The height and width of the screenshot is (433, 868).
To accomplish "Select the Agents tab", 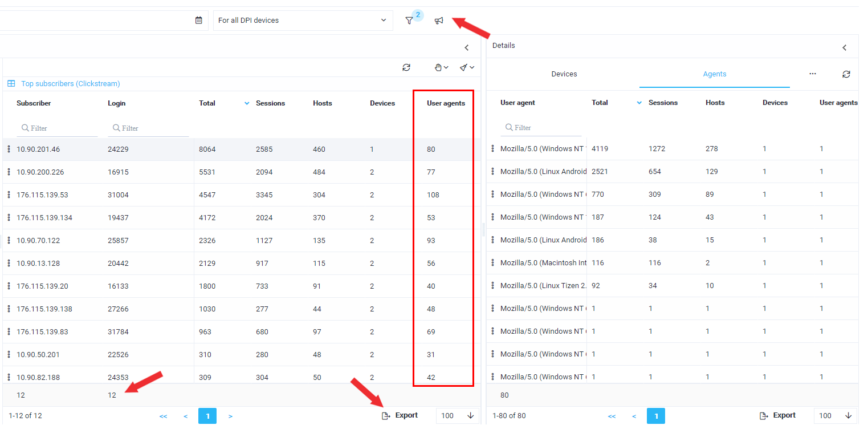I will pos(714,74).
